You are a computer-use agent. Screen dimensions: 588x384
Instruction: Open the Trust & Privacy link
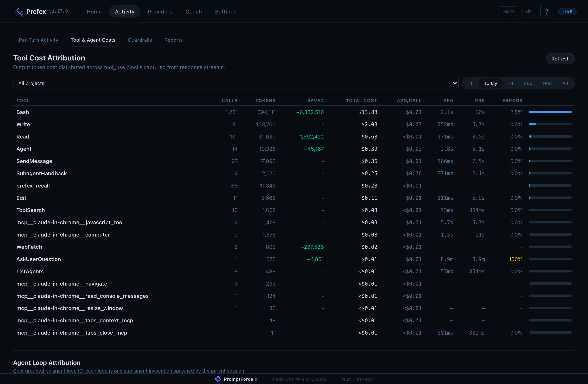click(x=356, y=379)
